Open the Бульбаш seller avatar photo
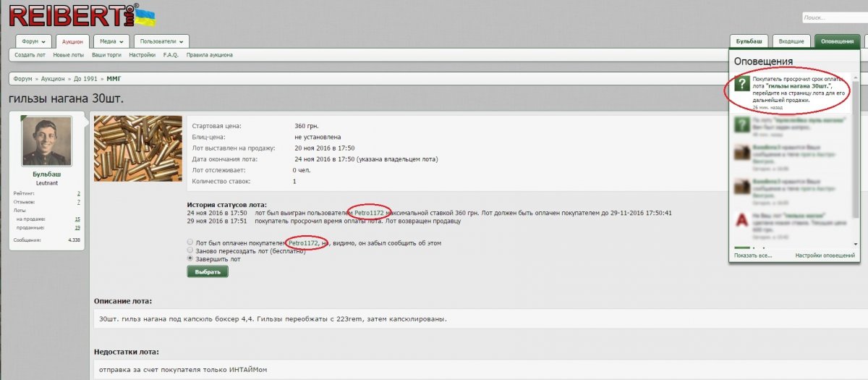The width and height of the screenshot is (868, 380). point(47,143)
